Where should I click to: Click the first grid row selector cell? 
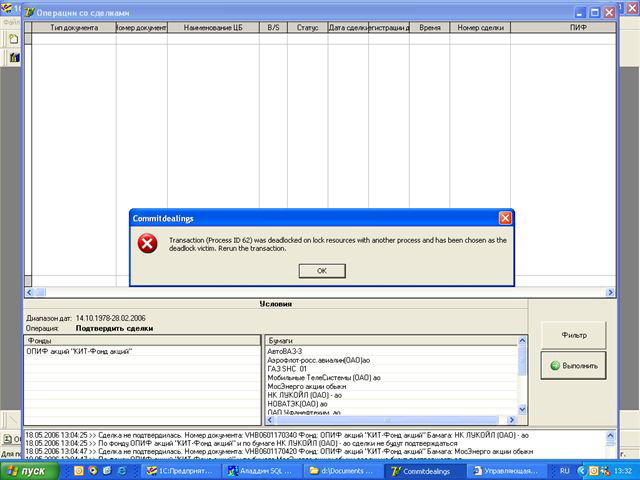tap(28, 39)
